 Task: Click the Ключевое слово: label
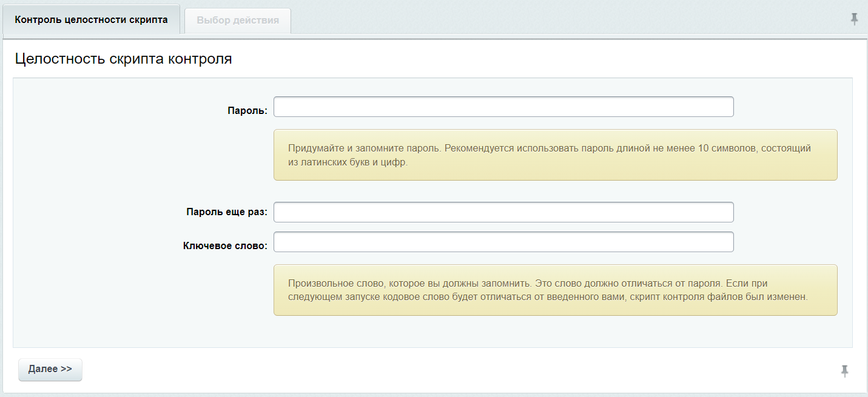(224, 245)
